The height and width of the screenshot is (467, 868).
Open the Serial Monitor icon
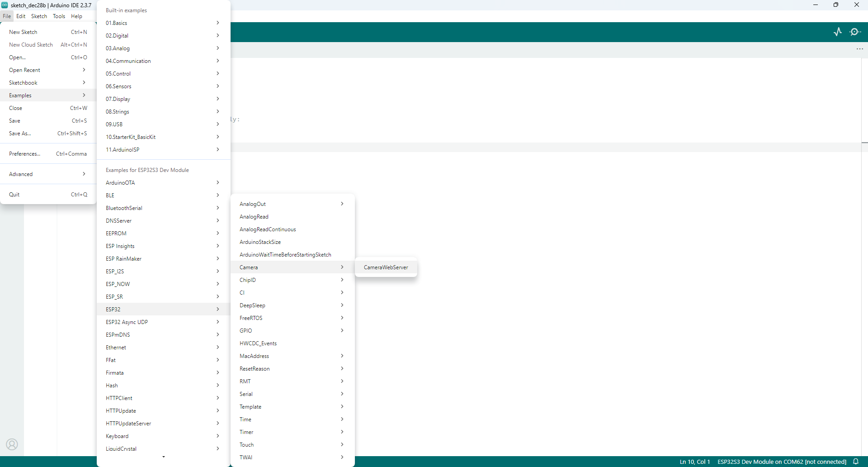tap(855, 32)
